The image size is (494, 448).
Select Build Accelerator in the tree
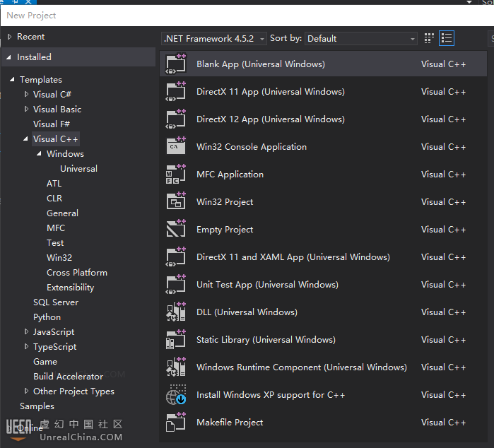[68, 377]
